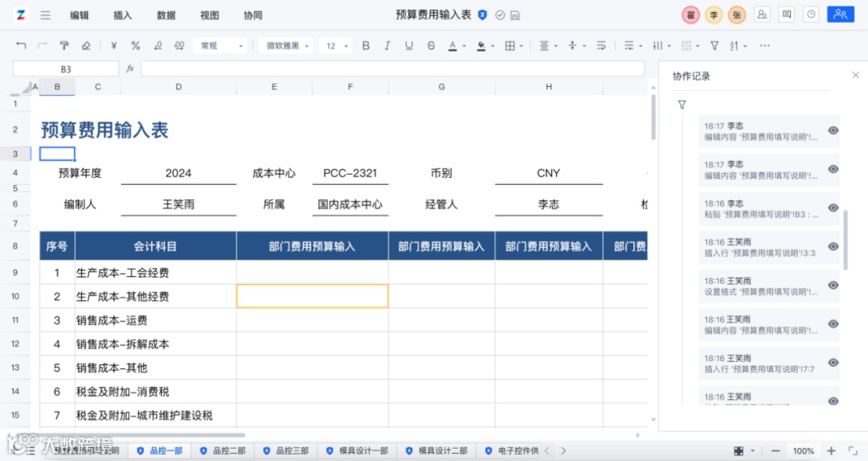The height and width of the screenshot is (461, 868).
Task: Open more toolbar options ellipsis
Action: pos(764,46)
